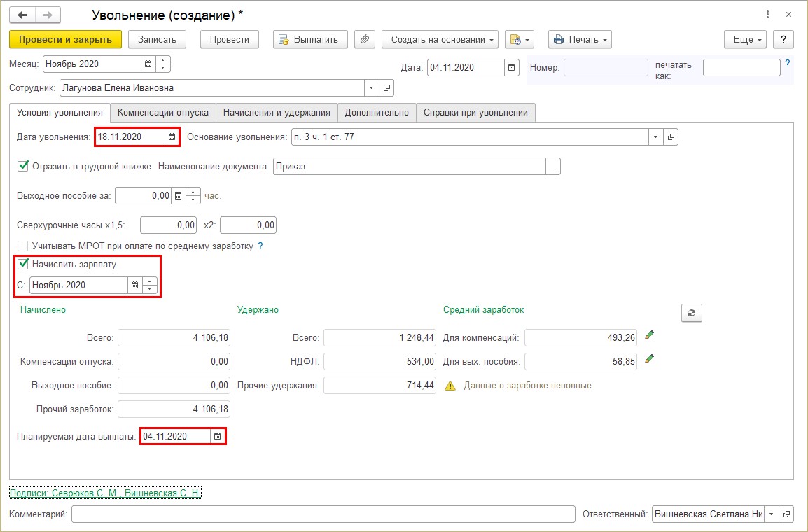This screenshot has width=808, height=532.
Task: Click the Сверхурочные x2 hours field
Action: click(x=249, y=225)
